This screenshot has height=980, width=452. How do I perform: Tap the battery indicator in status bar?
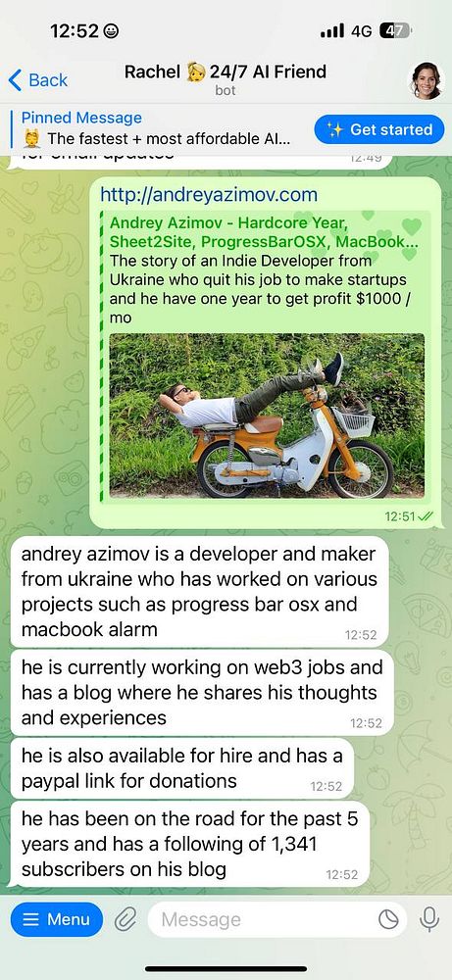(396, 31)
